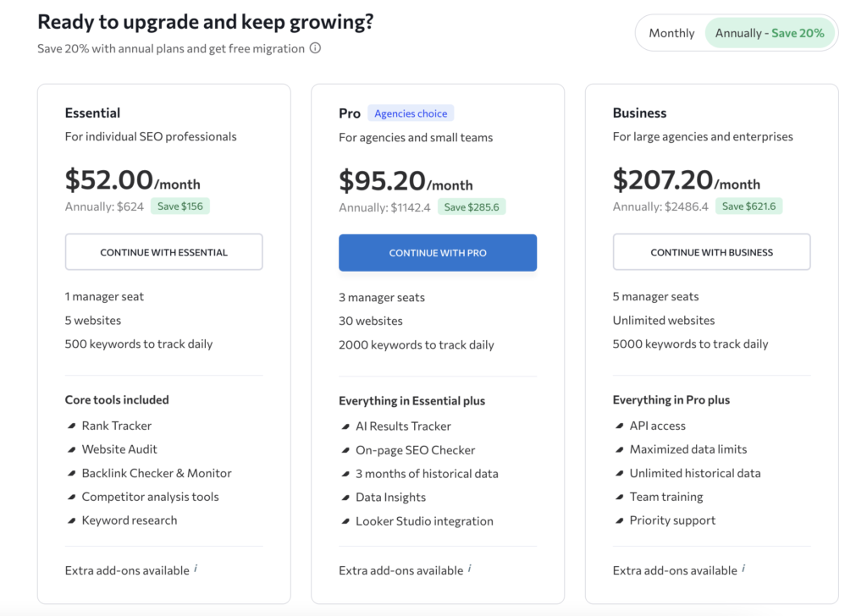
Task: Click info icon next to Essential add-ons
Action: coord(196,568)
